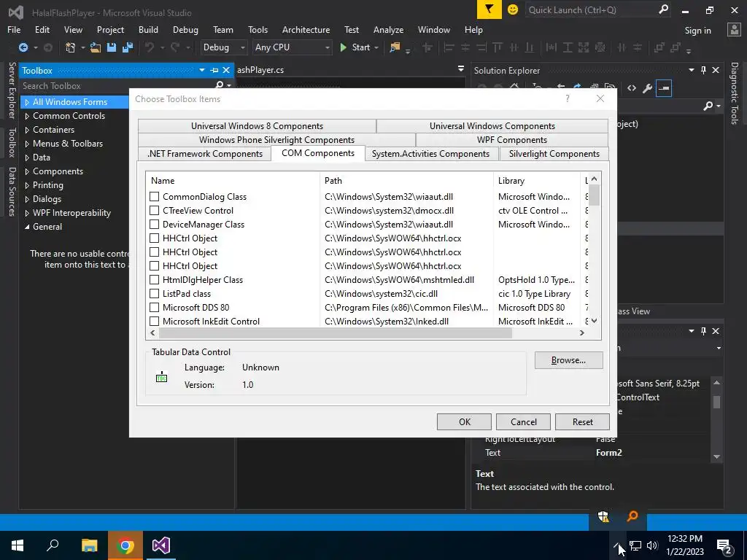Click the Sign in link
Viewport: 747px width, 560px height.
[x=697, y=31]
